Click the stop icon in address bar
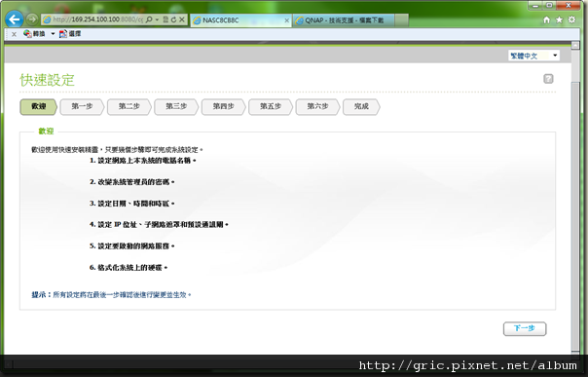 coord(182,19)
